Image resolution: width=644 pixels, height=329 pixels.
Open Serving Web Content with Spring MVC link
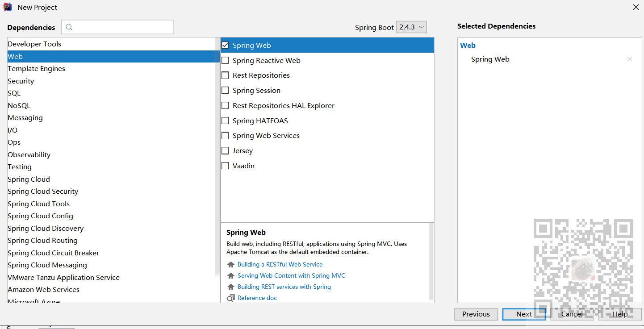coord(291,275)
